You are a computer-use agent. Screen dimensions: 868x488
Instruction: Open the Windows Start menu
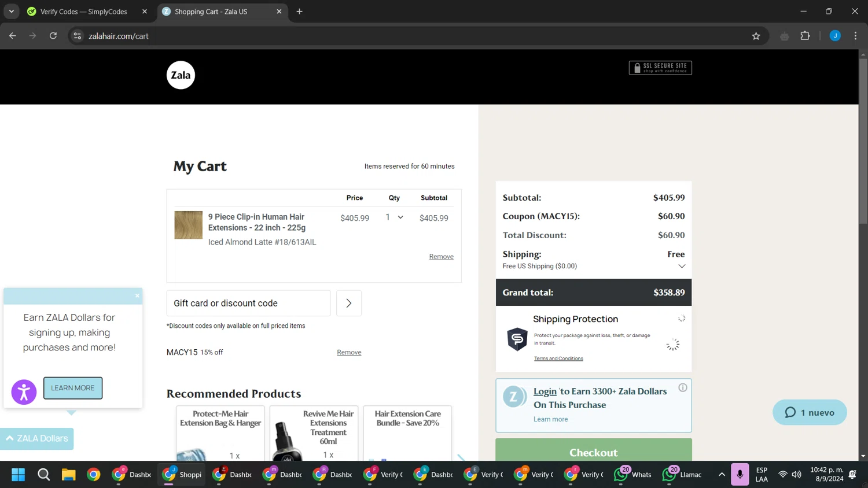(19, 475)
